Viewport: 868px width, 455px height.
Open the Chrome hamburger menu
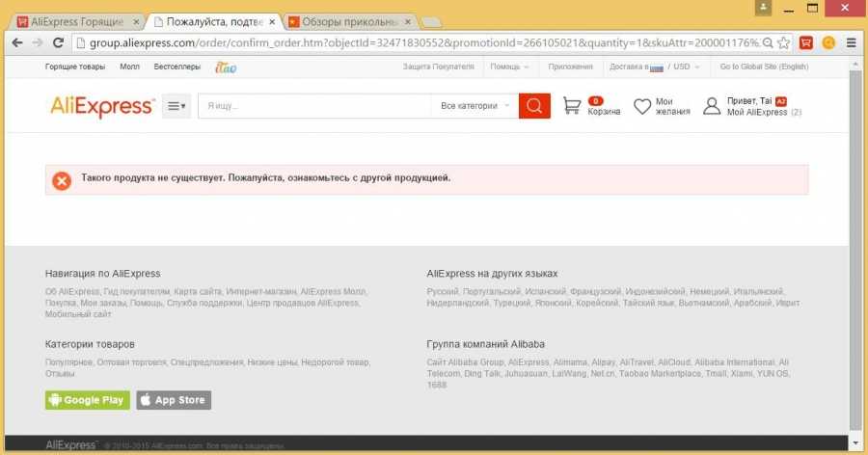point(851,42)
